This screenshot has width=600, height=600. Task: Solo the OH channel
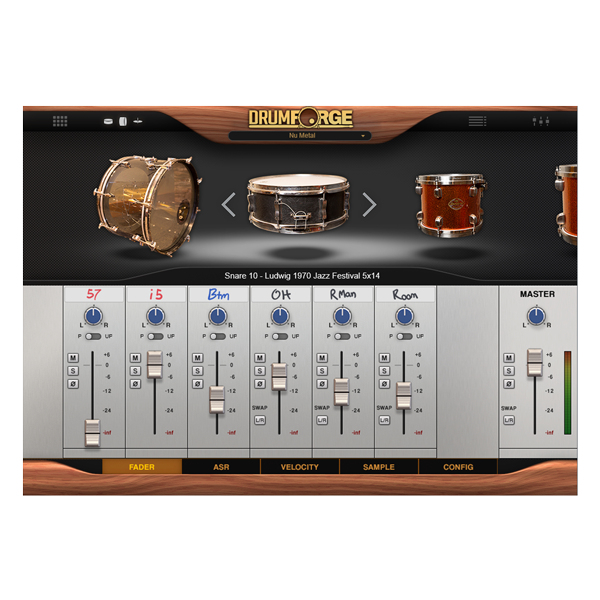coord(260,371)
